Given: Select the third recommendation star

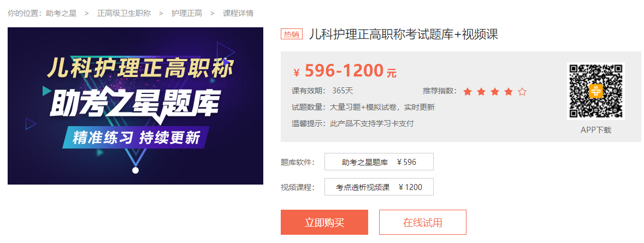Looking at the screenshot, I should 494,92.
